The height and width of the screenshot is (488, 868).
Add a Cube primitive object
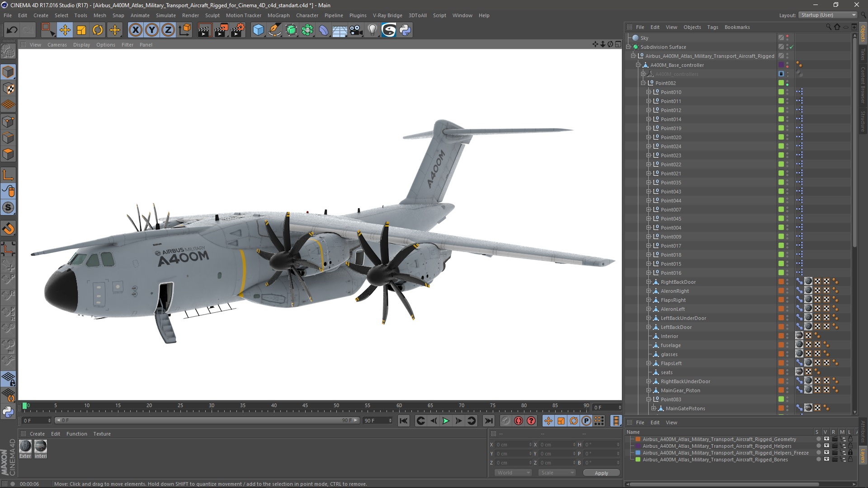tap(258, 30)
